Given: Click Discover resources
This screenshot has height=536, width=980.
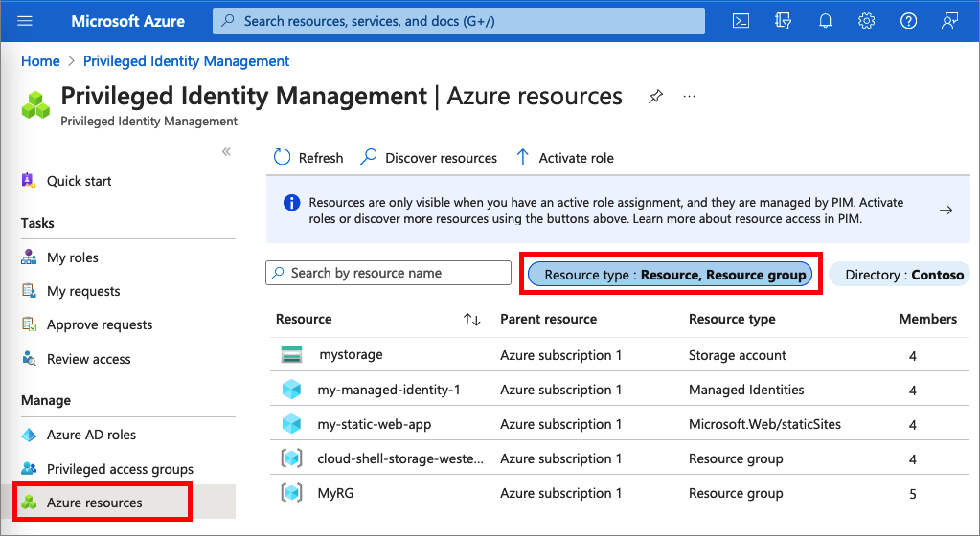Looking at the screenshot, I should [x=429, y=157].
